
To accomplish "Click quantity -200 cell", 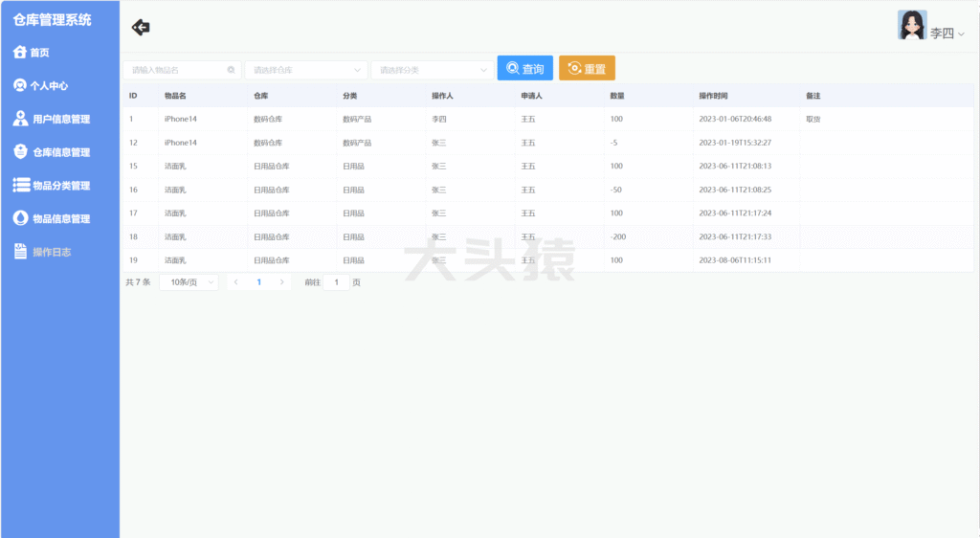I will click(618, 236).
